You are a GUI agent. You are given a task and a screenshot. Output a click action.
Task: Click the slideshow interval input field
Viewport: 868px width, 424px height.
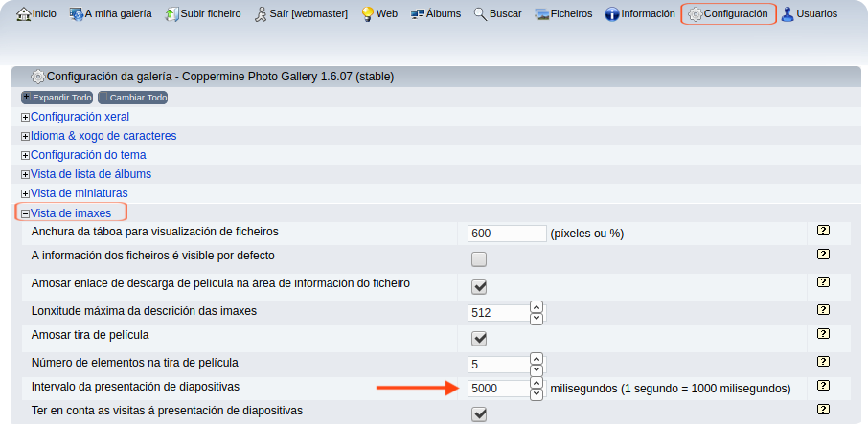point(497,389)
